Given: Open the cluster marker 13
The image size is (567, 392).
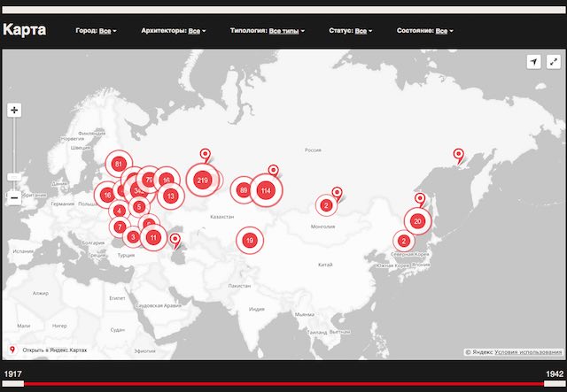Looking at the screenshot, I should point(171,196).
